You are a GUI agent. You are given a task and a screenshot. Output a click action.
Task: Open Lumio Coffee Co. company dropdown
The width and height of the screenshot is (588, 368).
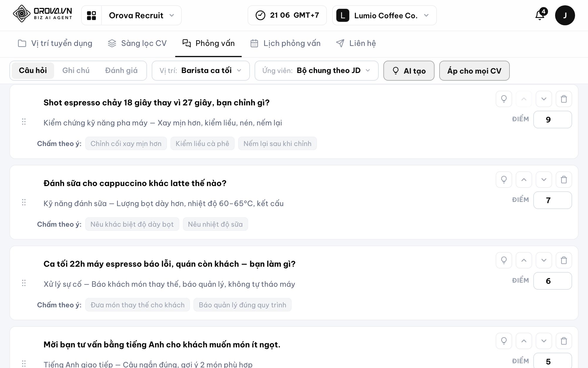[x=385, y=15]
